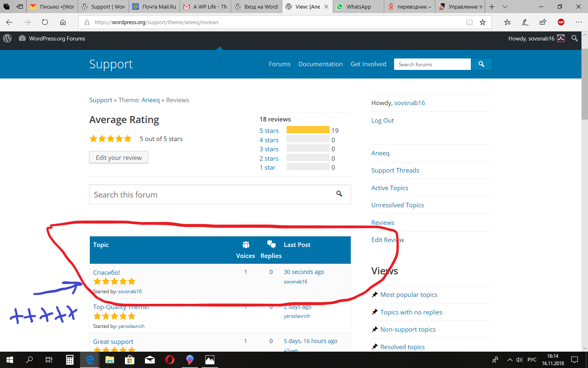Viewport: 588px width, 368px height.
Task: Open a new browser tab
Action: (x=492, y=7)
